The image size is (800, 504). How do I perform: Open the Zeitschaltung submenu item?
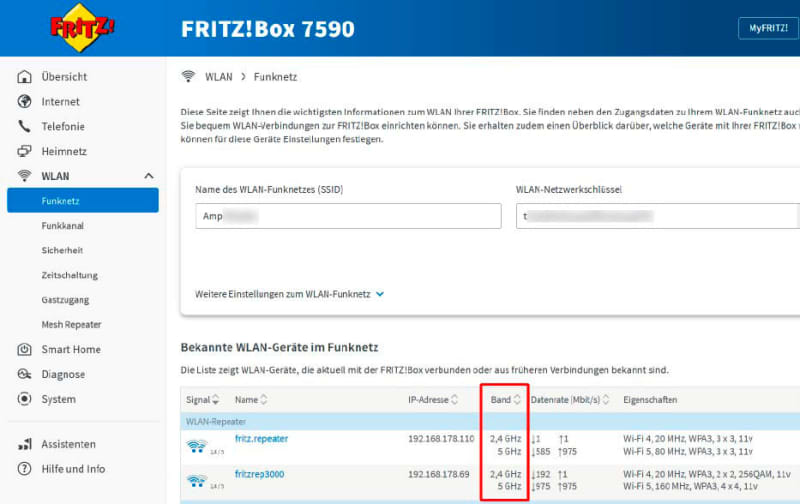(69, 275)
